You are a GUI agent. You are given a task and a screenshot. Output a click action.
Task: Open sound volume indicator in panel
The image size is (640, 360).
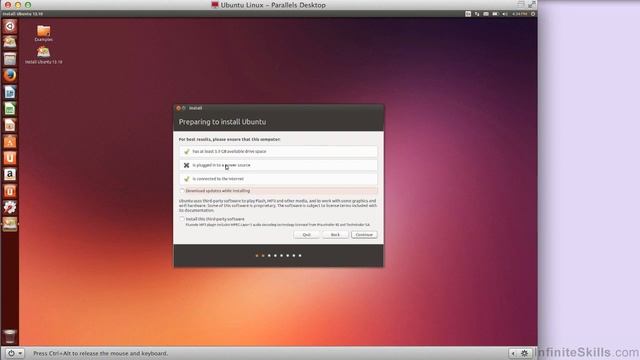(x=505, y=14)
